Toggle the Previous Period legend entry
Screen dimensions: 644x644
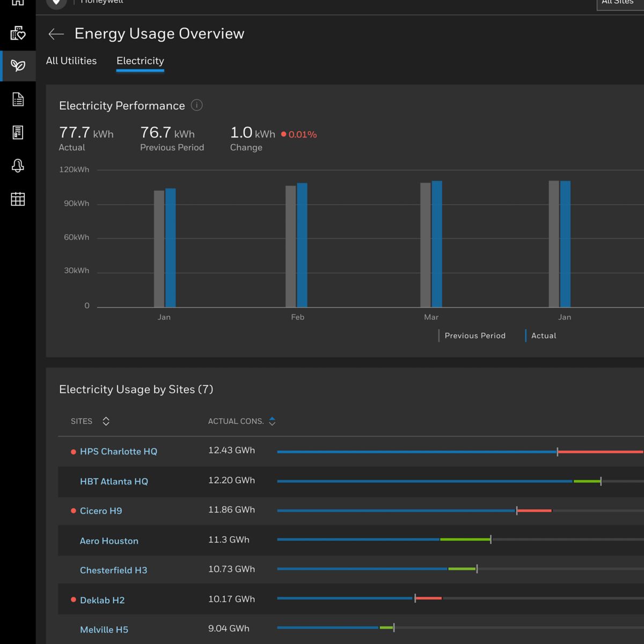(472, 336)
